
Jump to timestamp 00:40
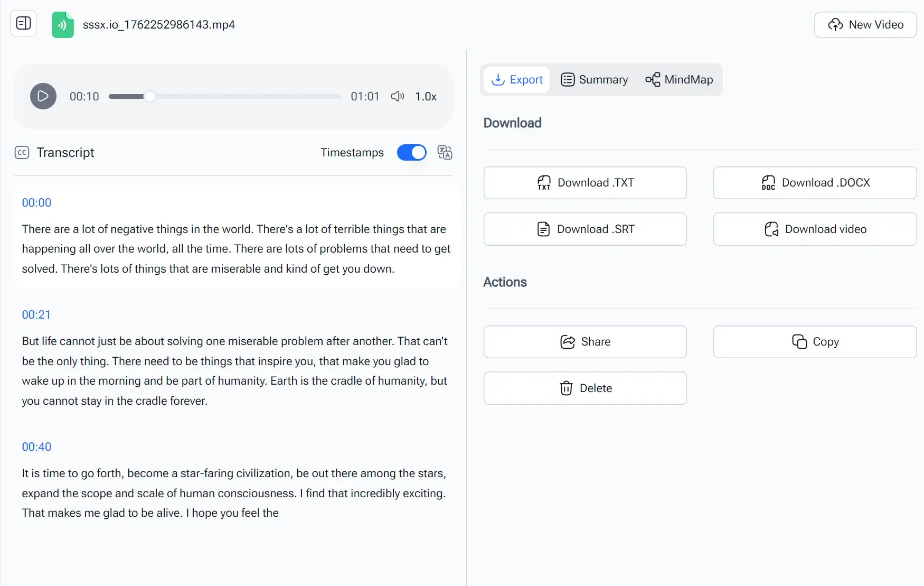point(36,447)
